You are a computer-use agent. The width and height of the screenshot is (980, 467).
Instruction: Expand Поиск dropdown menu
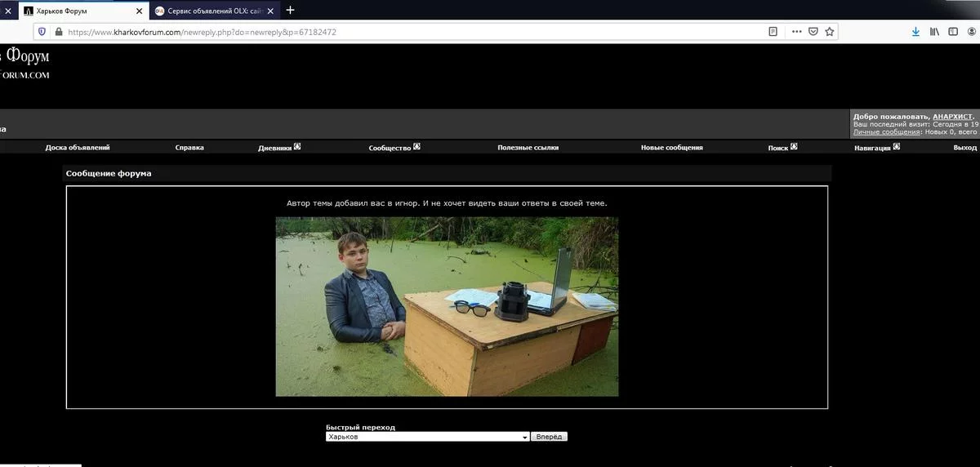[x=782, y=148]
